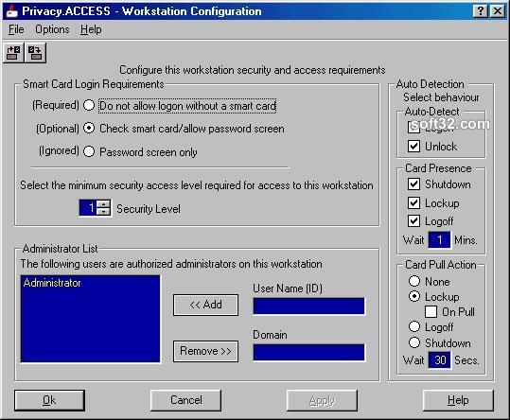The image size is (510, 420).
Task: Click the Apply button
Action: coord(322,400)
